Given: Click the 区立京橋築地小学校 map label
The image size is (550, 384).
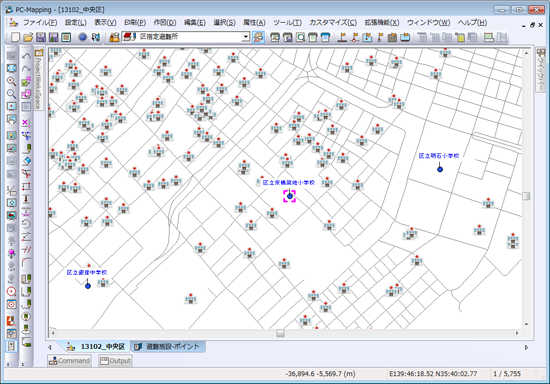Looking at the screenshot, I should pyautogui.click(x=289, y=182).
